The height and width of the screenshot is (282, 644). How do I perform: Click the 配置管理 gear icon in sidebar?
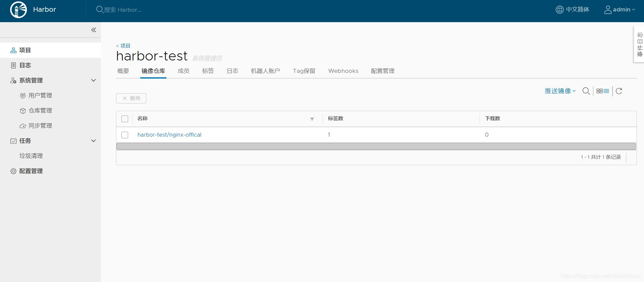(13, 171)
